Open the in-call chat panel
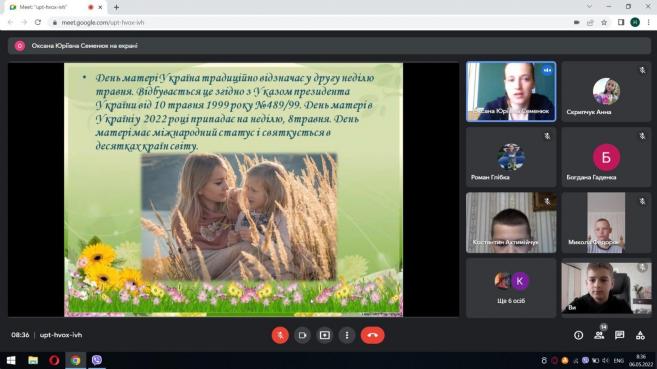 (x=619, y=335)
